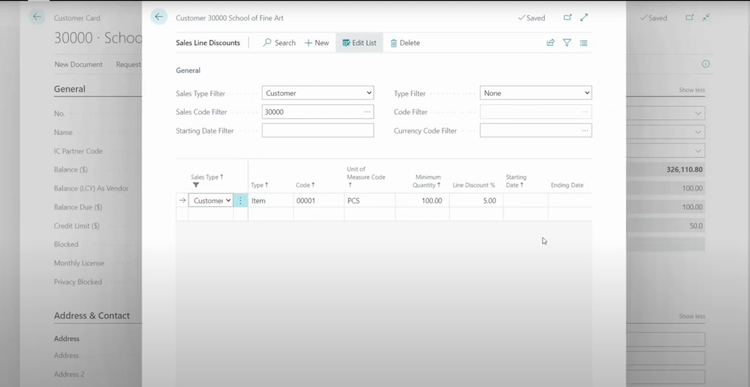Expand the dialog to full screen
Screen dimensions: 750x387
pyautogui.click(x=584, y=18)
